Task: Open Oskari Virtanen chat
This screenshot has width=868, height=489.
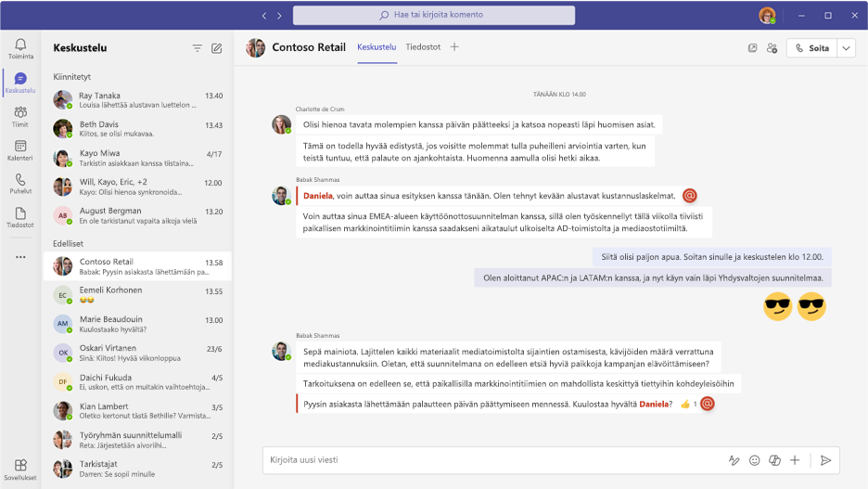Action: [137, 353]
